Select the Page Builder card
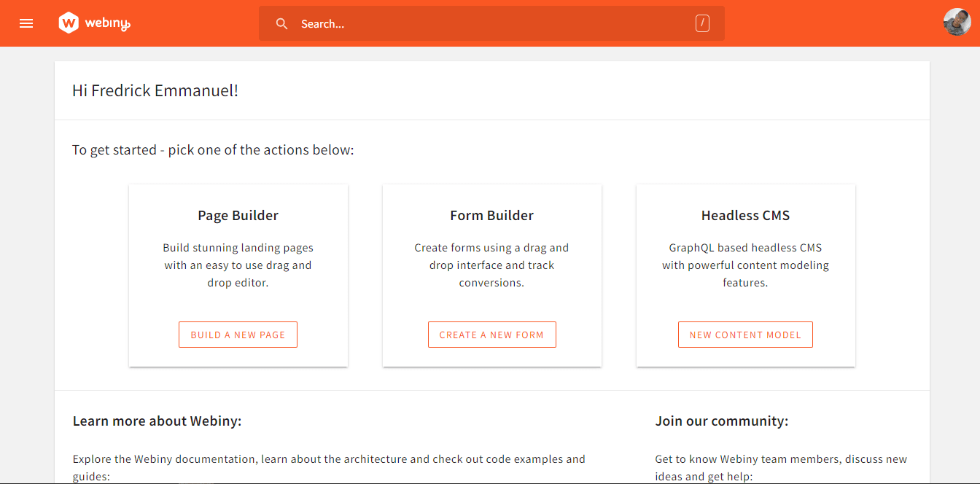 pos(238,275)
